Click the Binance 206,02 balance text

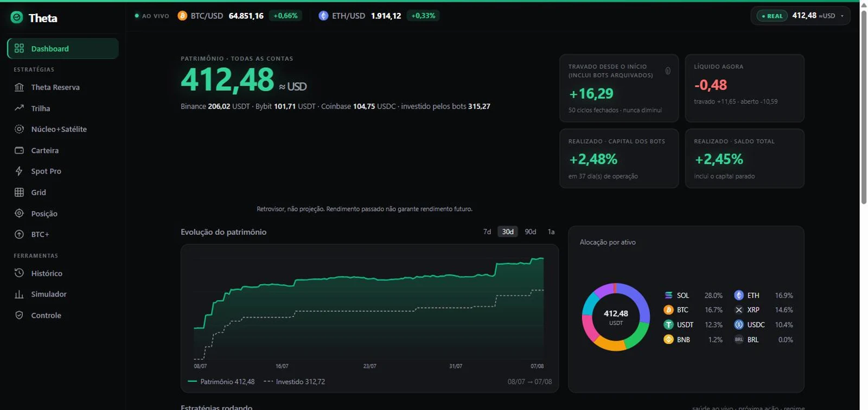[216, 106]
